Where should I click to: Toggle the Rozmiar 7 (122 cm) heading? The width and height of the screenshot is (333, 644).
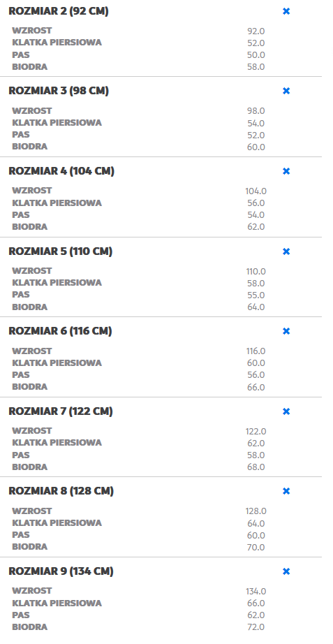click(x=60, y=411)
